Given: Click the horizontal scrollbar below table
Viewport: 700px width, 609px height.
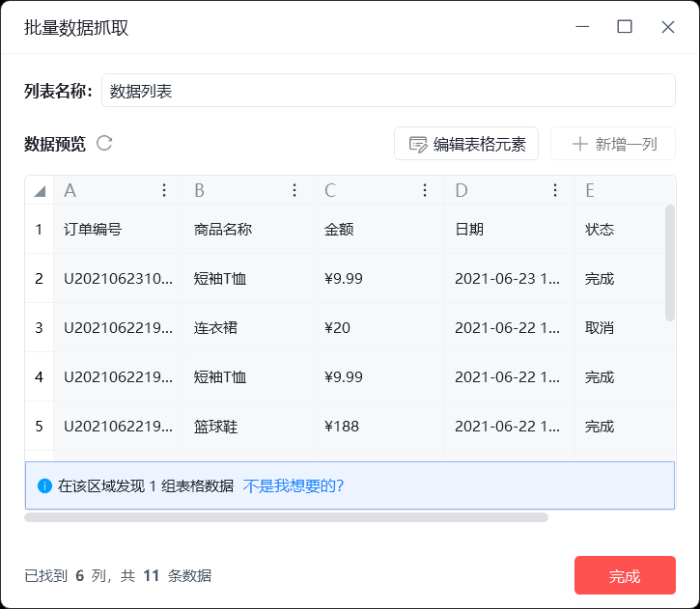Looking at the screenshot, I should pyautogui.click(x=286, y=517).
